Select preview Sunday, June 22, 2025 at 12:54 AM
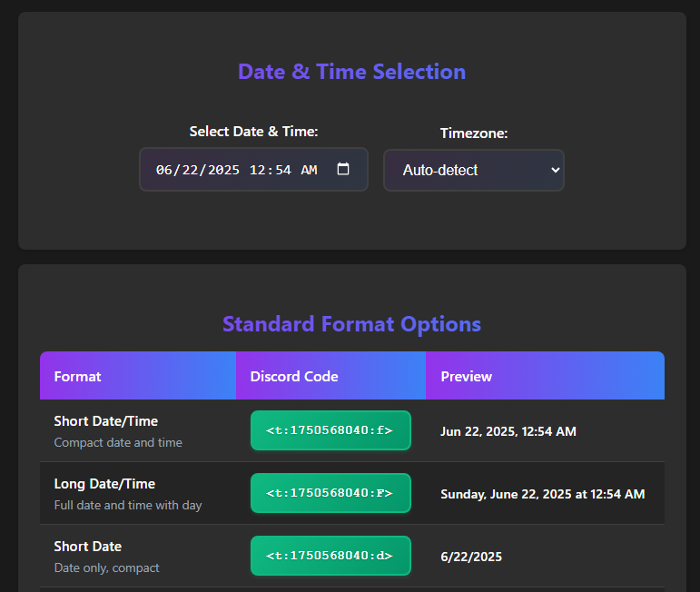The height and width of the screenshot is (592, 700). pos(542,494)
